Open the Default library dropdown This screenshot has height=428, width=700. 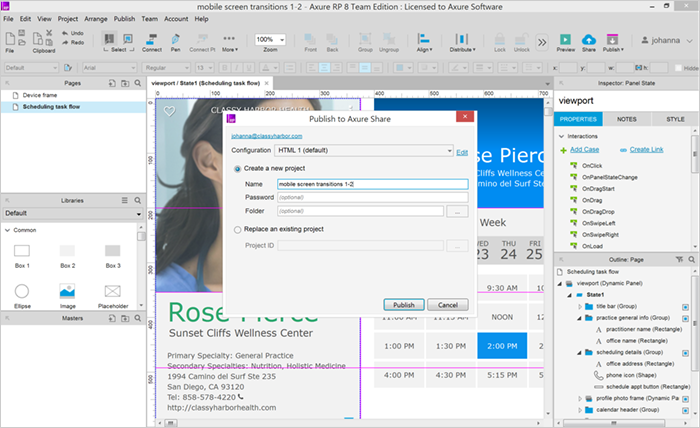coord(73,213)
